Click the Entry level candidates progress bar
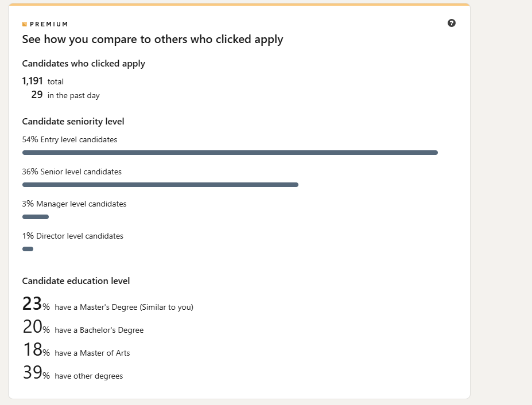 230,153
